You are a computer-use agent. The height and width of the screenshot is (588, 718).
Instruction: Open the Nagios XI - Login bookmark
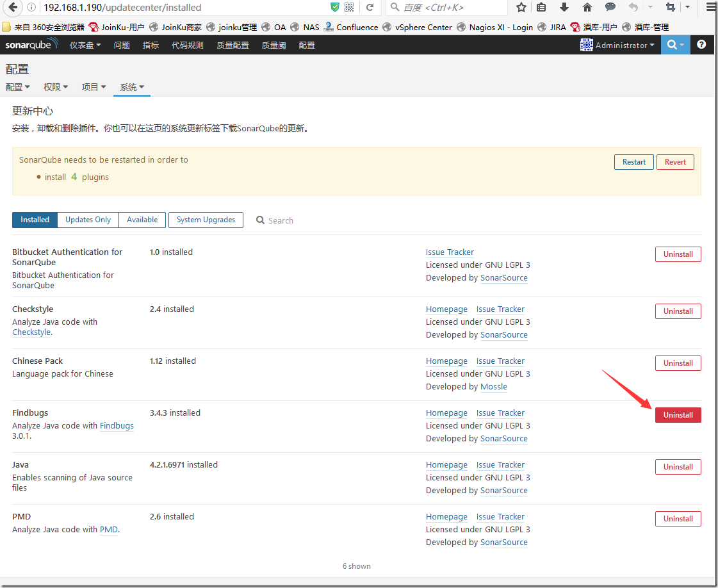[x=495, y=27]
